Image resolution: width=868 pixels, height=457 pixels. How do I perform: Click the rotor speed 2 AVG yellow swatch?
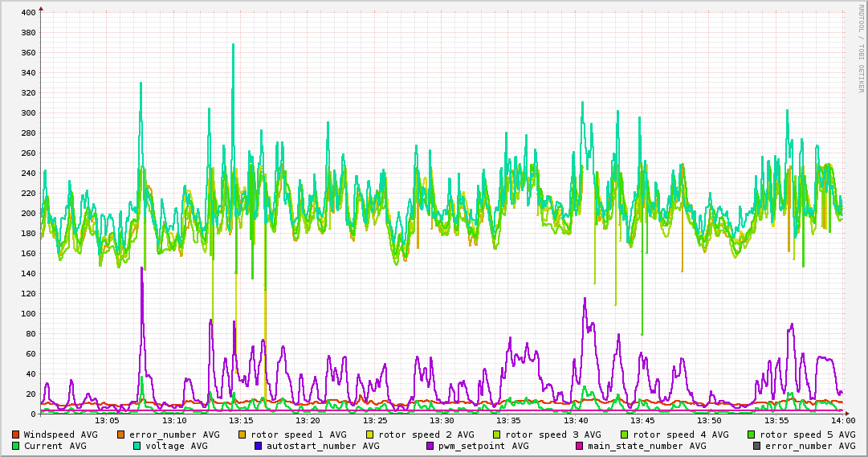pos(370,435)
